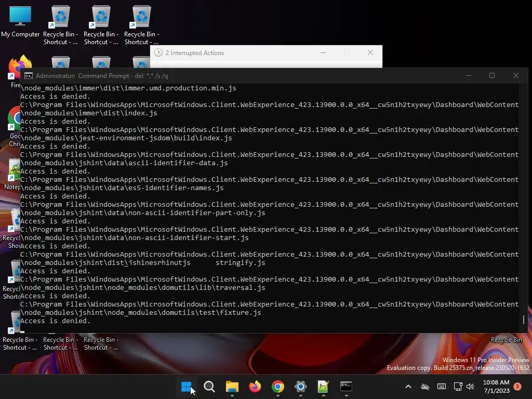Click the line 'non-ascii-identifier-start.js'

pos(135,238)
